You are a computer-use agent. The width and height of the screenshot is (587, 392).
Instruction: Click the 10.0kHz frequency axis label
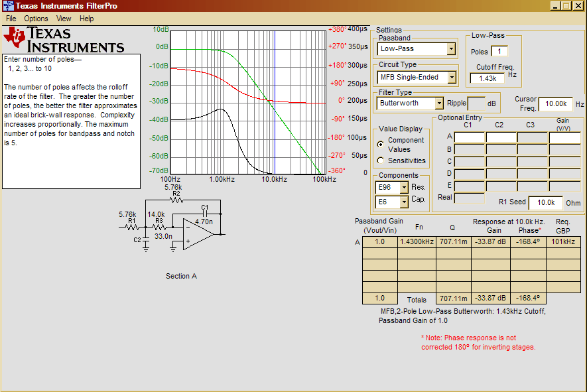(x=275, y=179)
